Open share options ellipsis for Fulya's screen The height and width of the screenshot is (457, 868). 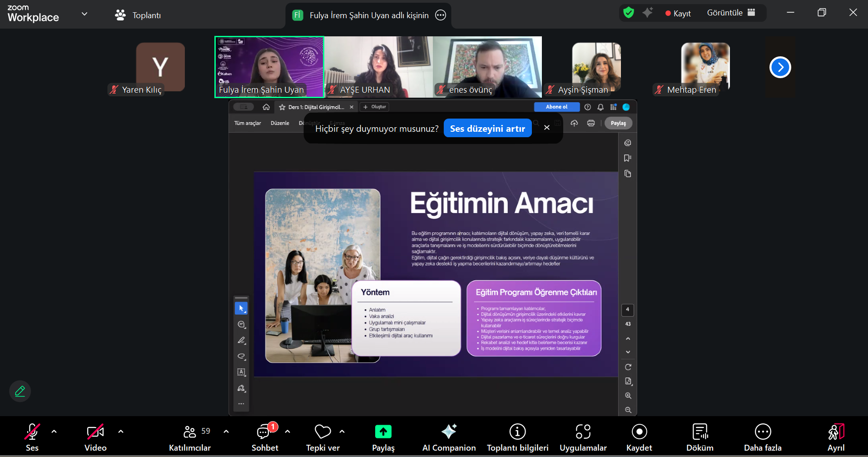[441, 15]
